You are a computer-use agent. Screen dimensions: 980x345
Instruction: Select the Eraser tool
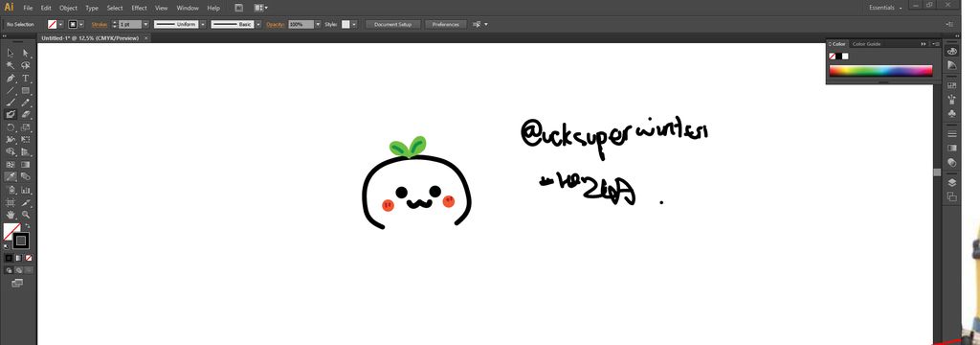point(26,115)
